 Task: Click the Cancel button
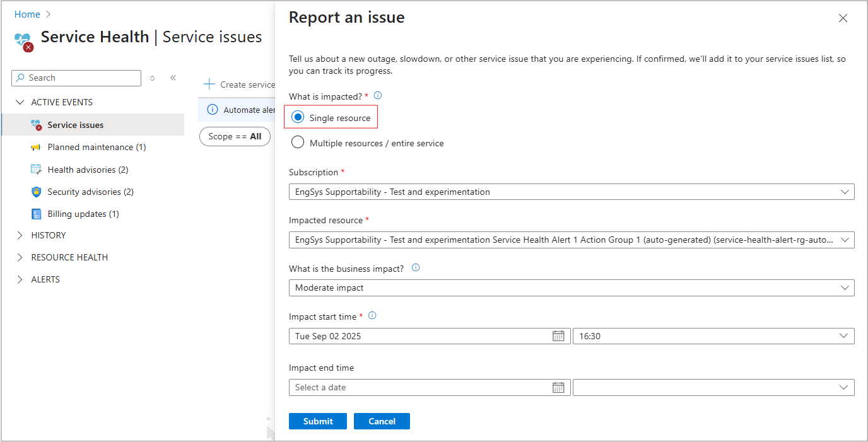point(382,421)
